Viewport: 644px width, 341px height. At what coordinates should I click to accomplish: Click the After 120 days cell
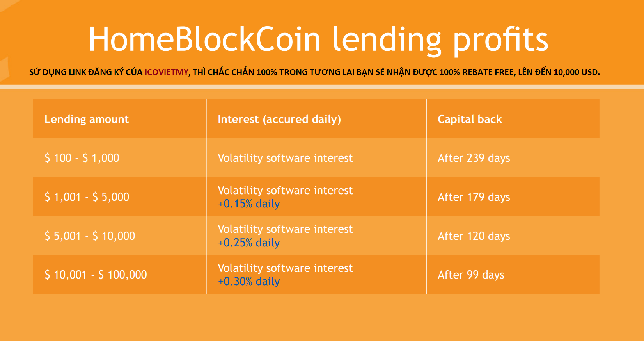(x=474, y=236)
